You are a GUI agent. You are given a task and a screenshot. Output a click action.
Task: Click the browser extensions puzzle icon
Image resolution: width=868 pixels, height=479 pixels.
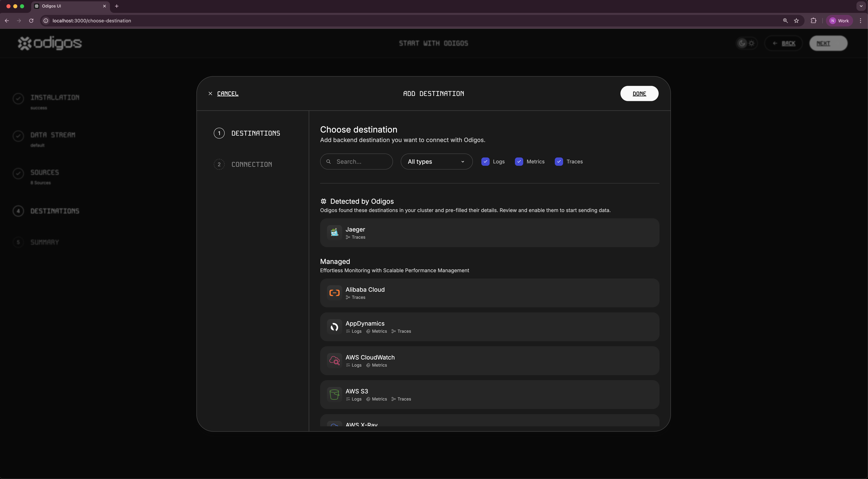tap(813, 21)
